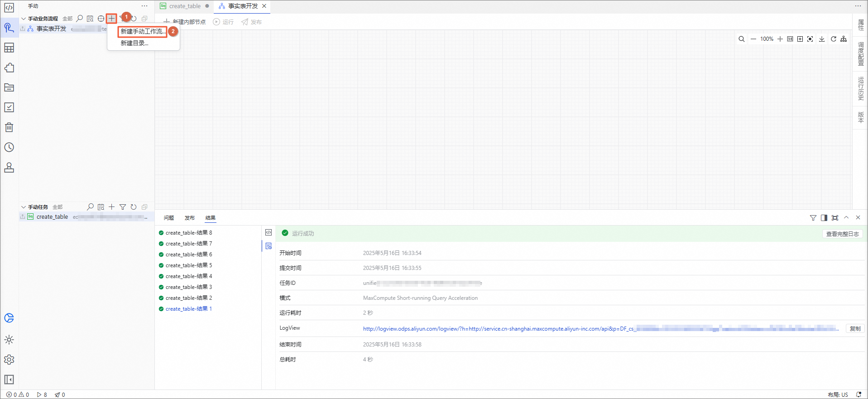Click 发布 in the workflow toolbar
This screenshot has width=868, height=399.
251,22
